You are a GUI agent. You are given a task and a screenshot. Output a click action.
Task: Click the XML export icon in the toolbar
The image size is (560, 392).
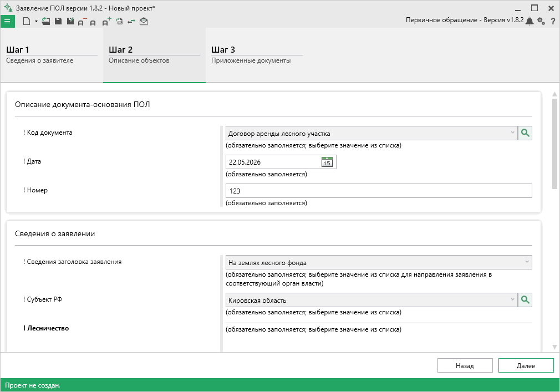pos(119,22)
